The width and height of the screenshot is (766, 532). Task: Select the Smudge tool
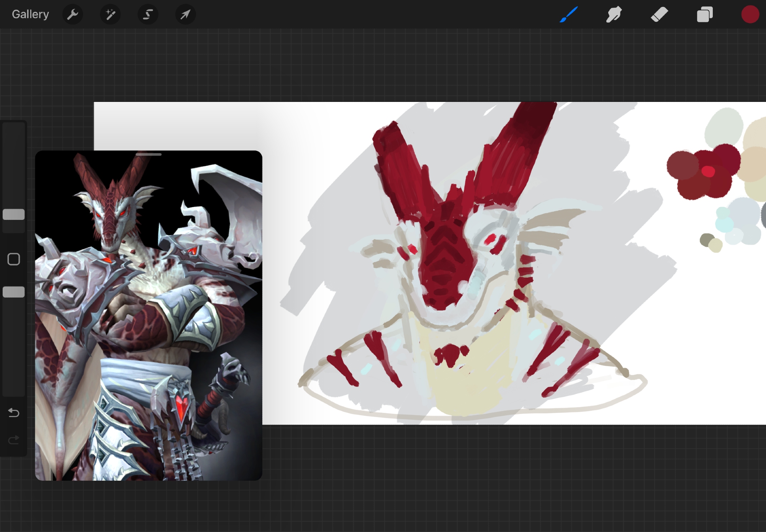pyautogui.click(x=614, y=15)
